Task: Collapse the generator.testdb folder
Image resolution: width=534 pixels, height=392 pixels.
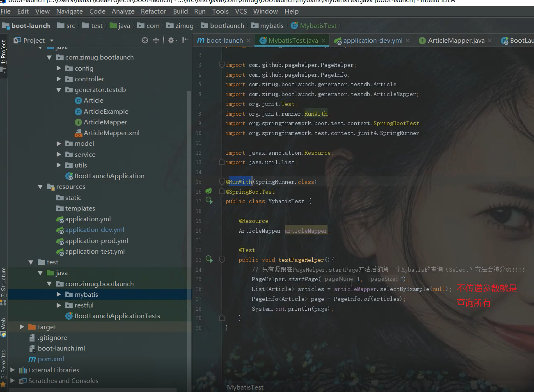Action: pyautogui.click(x=59, y=90)
